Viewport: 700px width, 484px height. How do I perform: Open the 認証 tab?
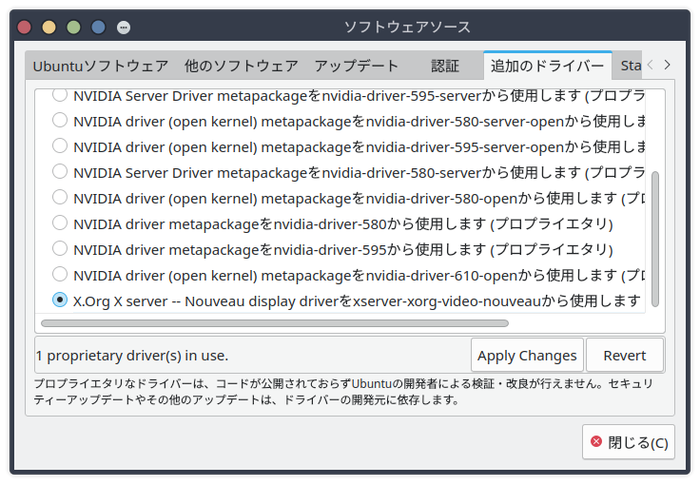tap(445, 66)
